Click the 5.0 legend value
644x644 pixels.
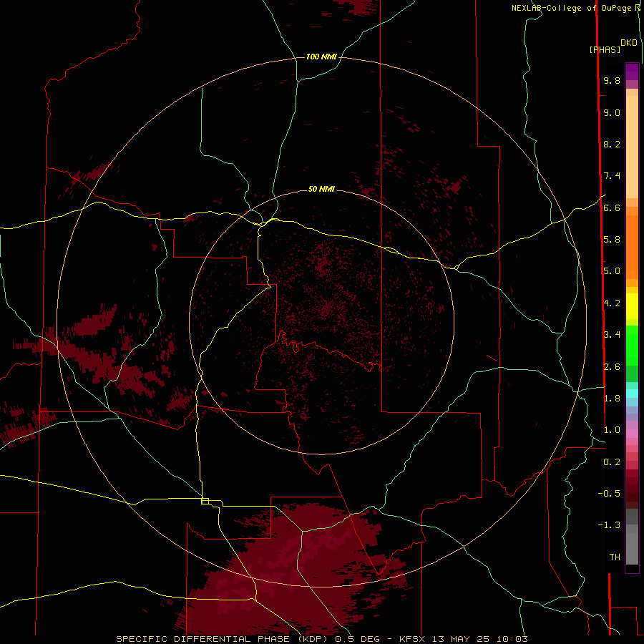(x=612, y=271)
